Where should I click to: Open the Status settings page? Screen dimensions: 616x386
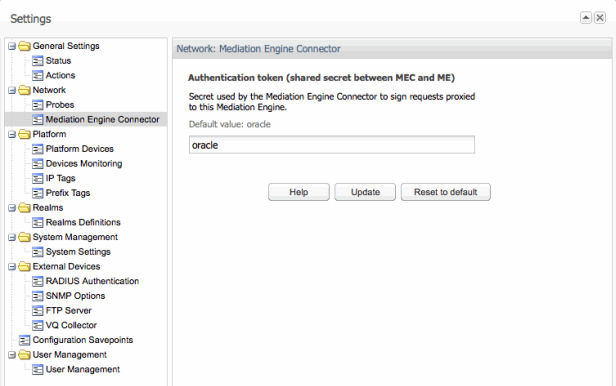pyautogui.click(x=58, y=61)
